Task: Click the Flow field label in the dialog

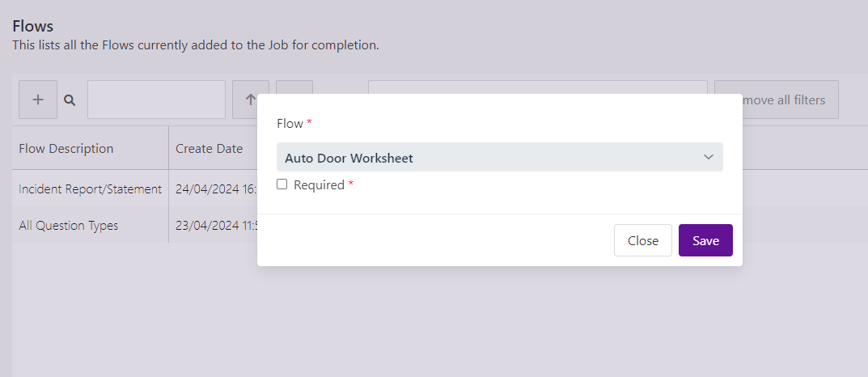Action: point(290,124)
